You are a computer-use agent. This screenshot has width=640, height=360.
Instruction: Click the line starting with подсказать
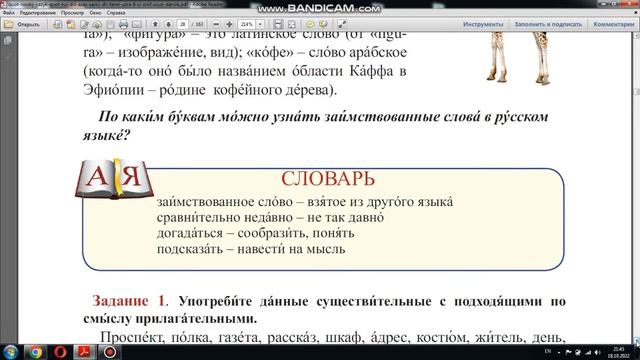click(251, 249)
